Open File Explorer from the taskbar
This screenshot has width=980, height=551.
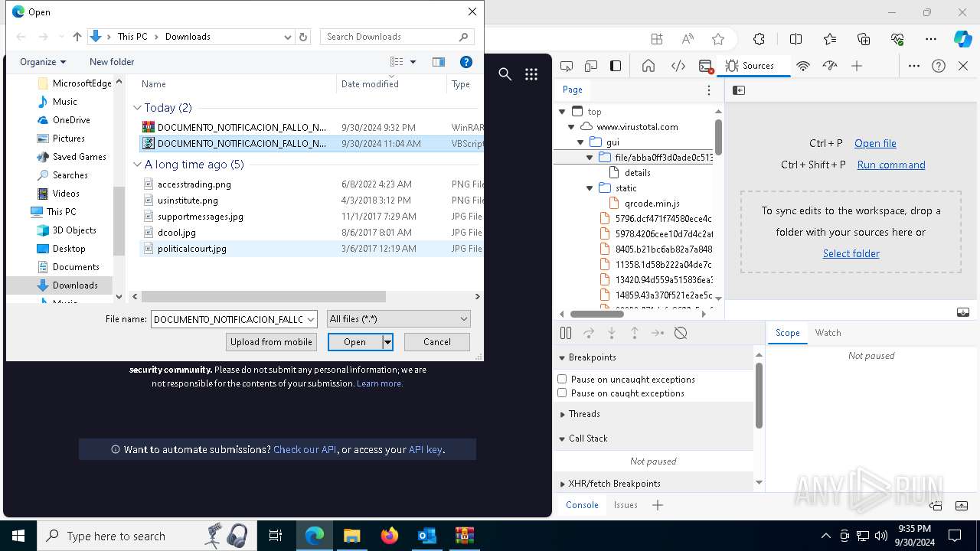point(351,536)
